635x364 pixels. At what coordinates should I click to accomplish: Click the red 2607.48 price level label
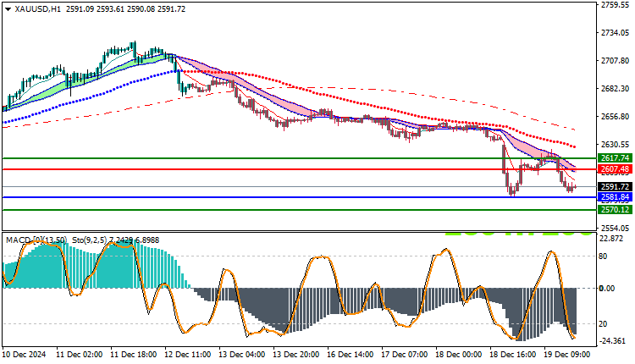[616, 168]
